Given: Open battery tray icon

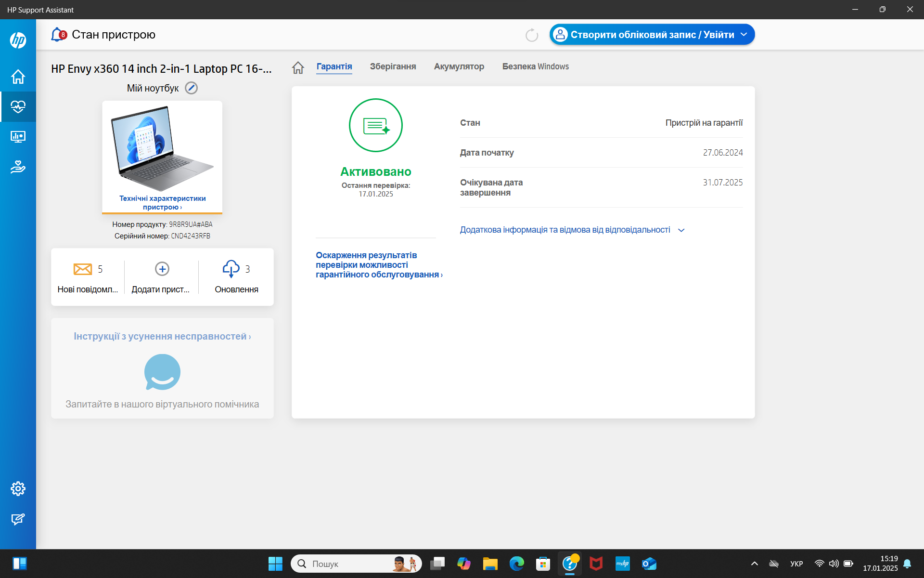Looking at the screenshot, I should pyautogui.click(x=848, y=564).
